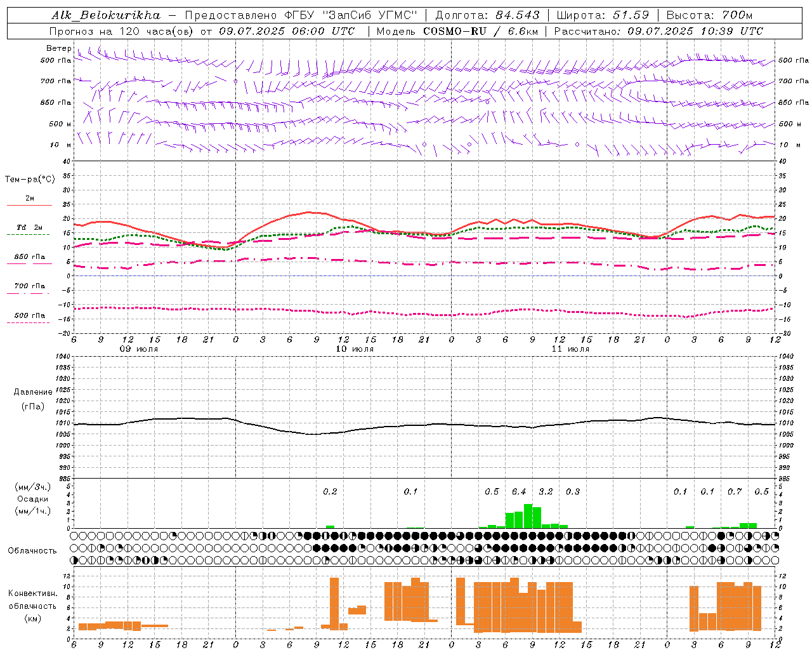This screenshot has height=650, width=812.
Task: Select the Осадки panel label
Action: coord(33,499)
